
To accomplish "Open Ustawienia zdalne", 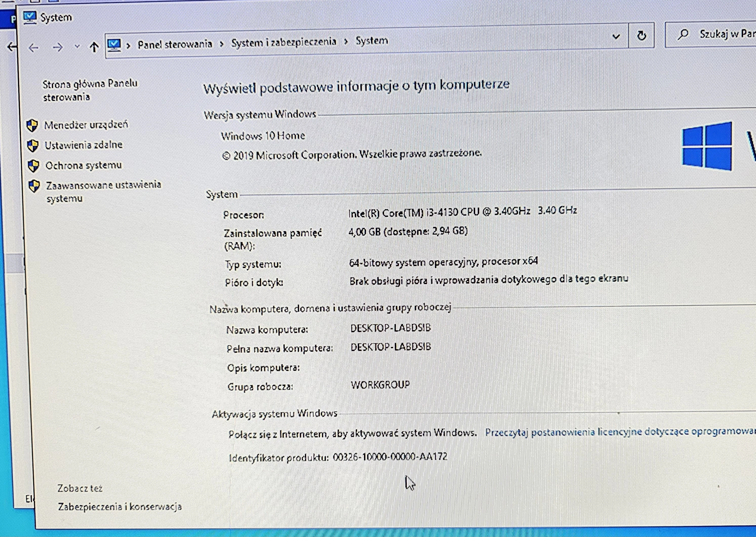I will click(x=84, y=145).
